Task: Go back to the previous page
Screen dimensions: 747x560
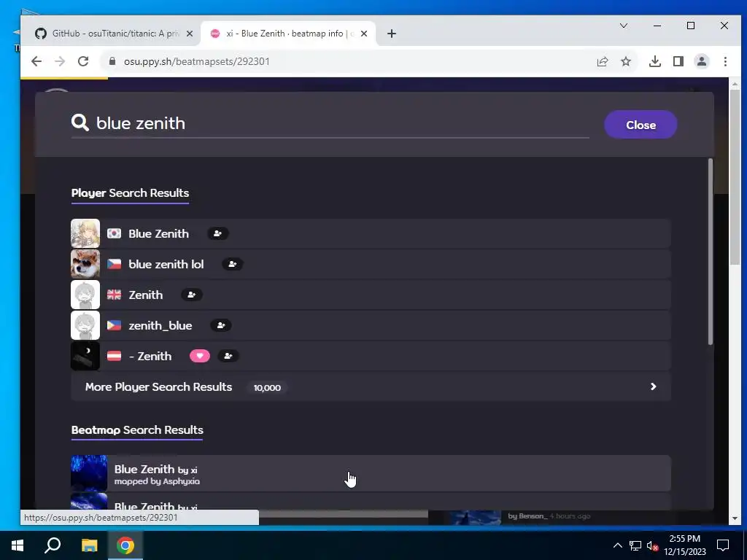Action: (36, 61)
